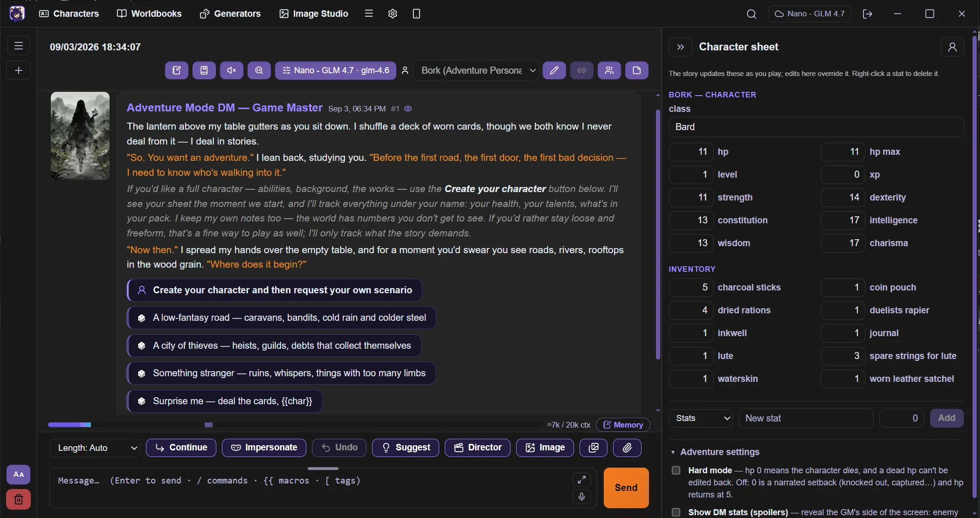Open the Stats type dropdown
Image resolution: width=980 pixels, height=518 pixels.
coord(701,418)
